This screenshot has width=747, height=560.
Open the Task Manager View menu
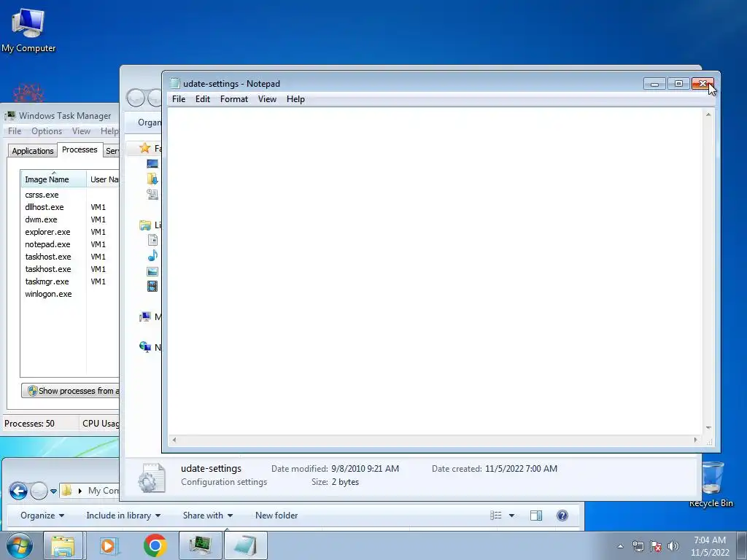click(x=81, y=131)
